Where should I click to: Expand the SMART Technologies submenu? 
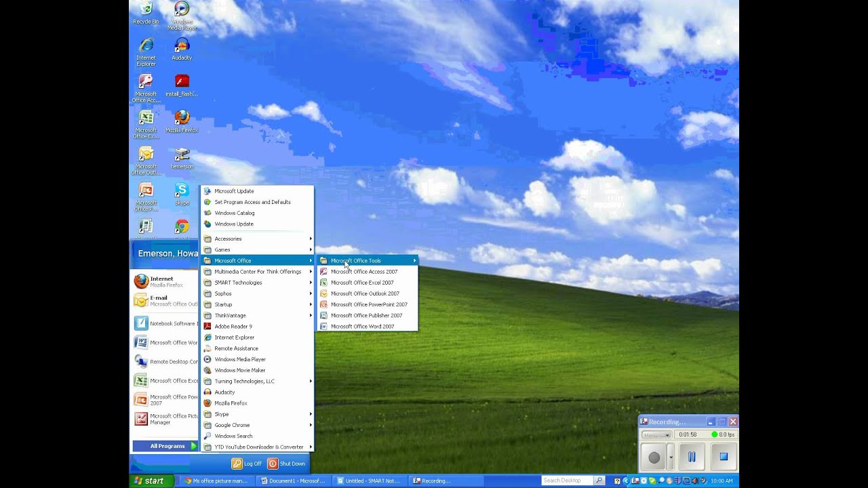pos(257,283)
